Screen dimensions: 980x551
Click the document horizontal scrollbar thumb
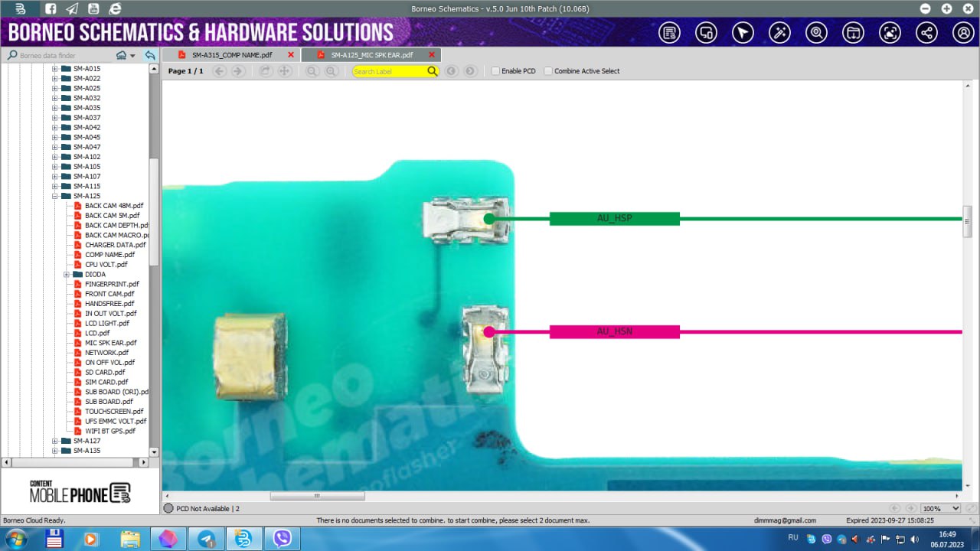pos(317,496)
